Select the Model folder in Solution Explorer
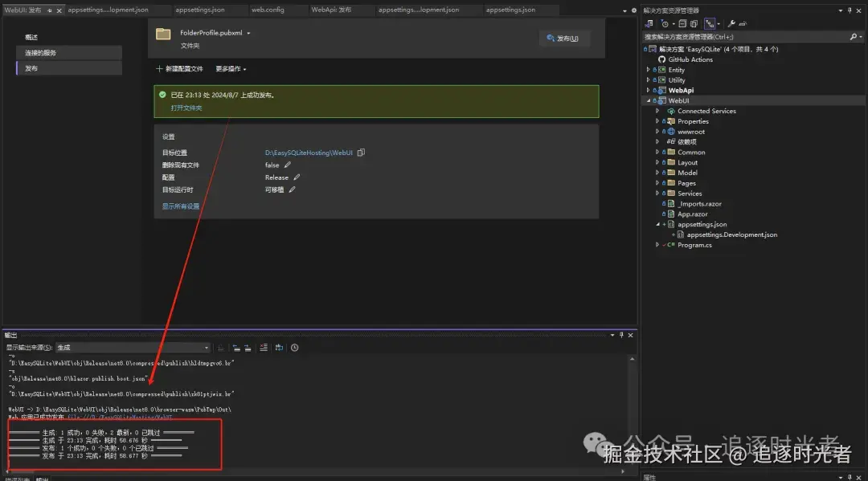The height and width of the screenshot is (481, 868). click(687, 173)
